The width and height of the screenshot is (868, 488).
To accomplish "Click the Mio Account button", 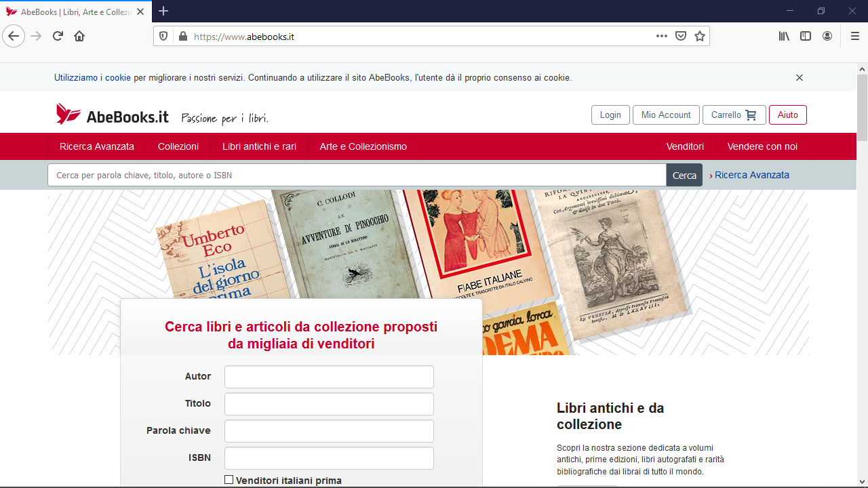I will click(x=666, y=115).
